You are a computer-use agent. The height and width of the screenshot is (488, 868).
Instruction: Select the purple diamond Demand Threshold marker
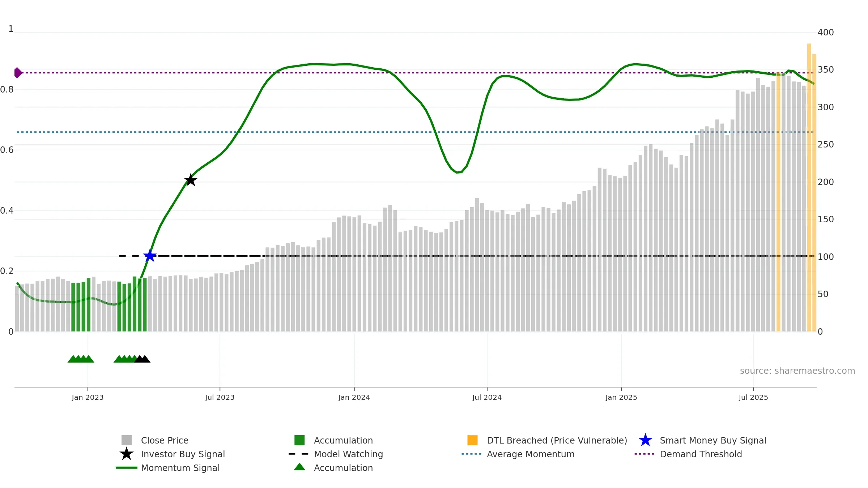(18, 73)
